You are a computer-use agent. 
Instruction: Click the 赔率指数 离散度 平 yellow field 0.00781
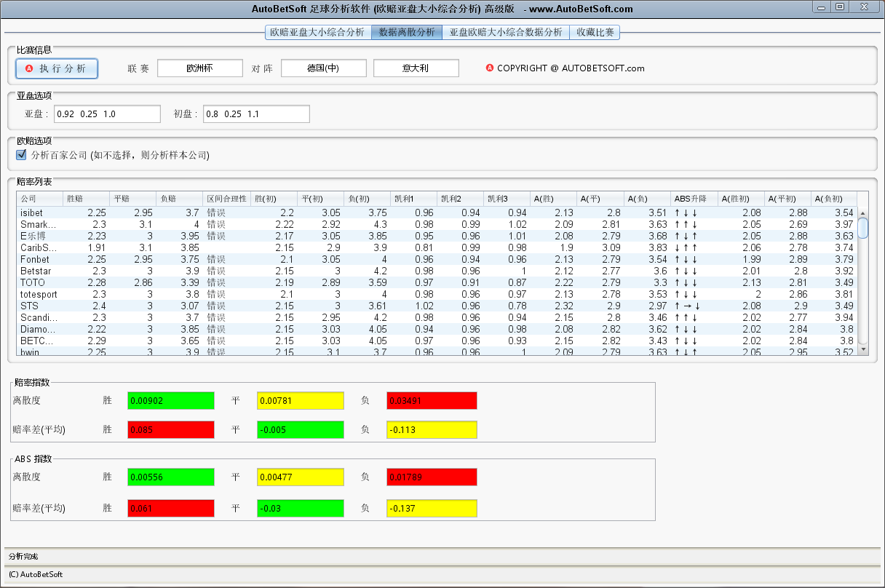coord(300,400)
